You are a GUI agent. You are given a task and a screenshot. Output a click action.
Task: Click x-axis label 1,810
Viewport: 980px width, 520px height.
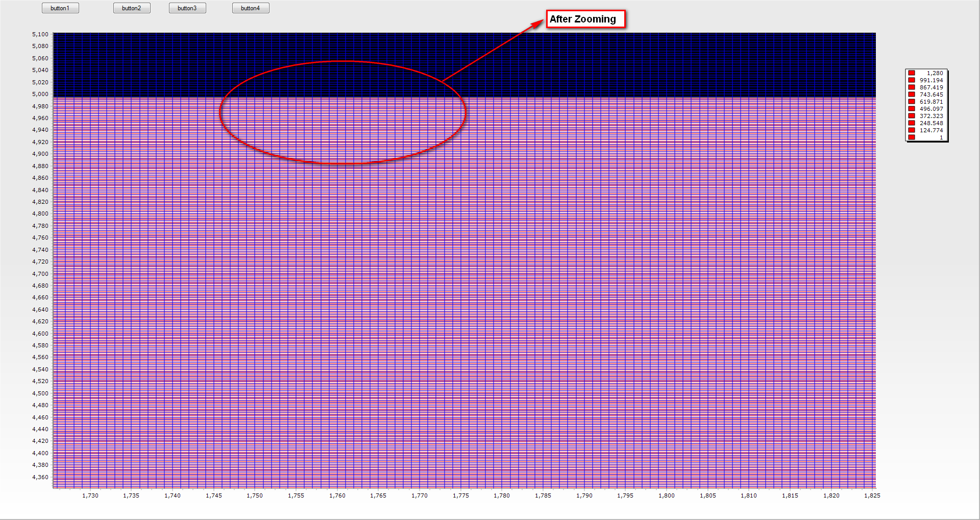click(749, 495)
